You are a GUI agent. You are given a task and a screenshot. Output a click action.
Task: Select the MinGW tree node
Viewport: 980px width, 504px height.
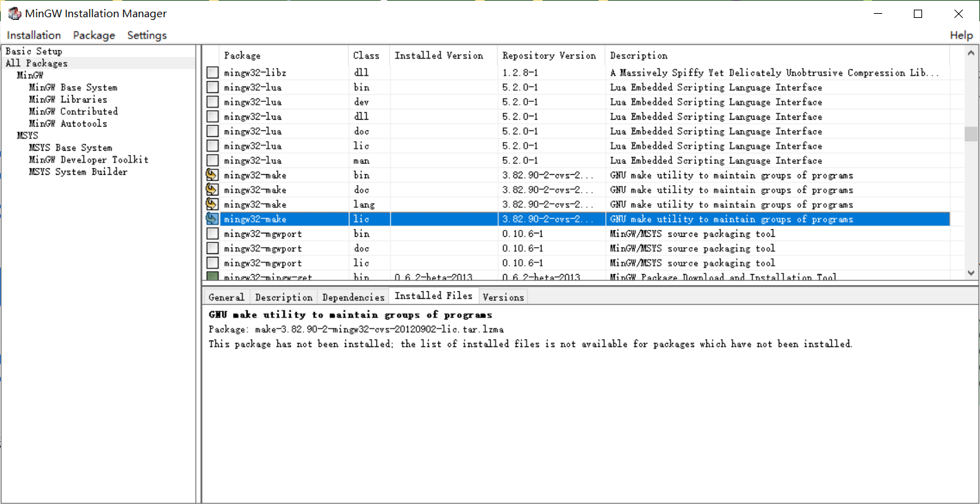click(x=29, y=75)
